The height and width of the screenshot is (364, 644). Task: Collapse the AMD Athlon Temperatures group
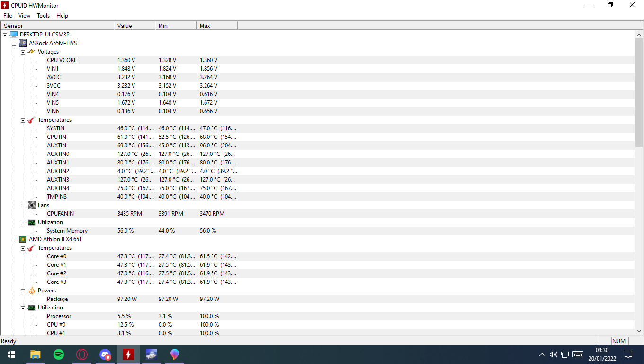coord(23,248)
